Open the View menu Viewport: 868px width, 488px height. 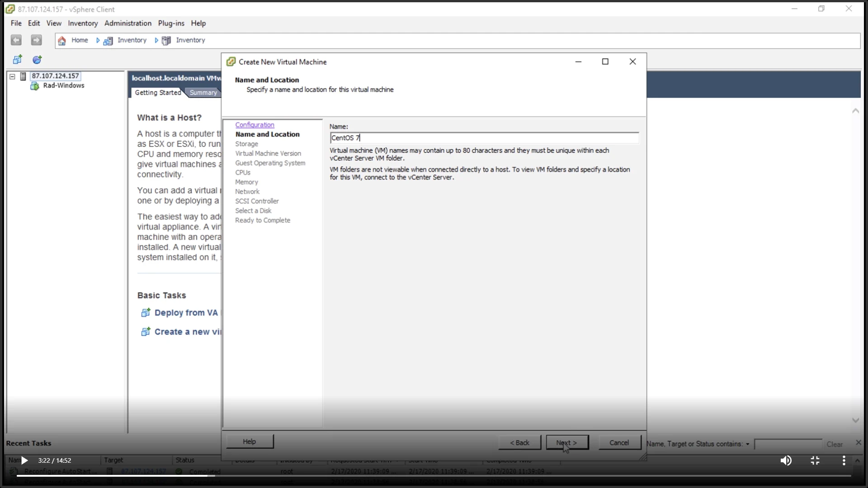54,23
